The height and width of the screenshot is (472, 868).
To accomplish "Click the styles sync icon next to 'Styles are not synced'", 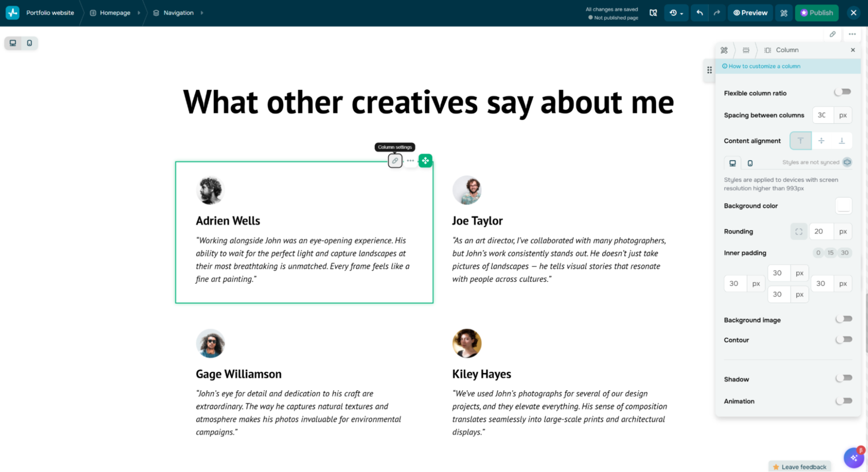I will click(847, 163).
